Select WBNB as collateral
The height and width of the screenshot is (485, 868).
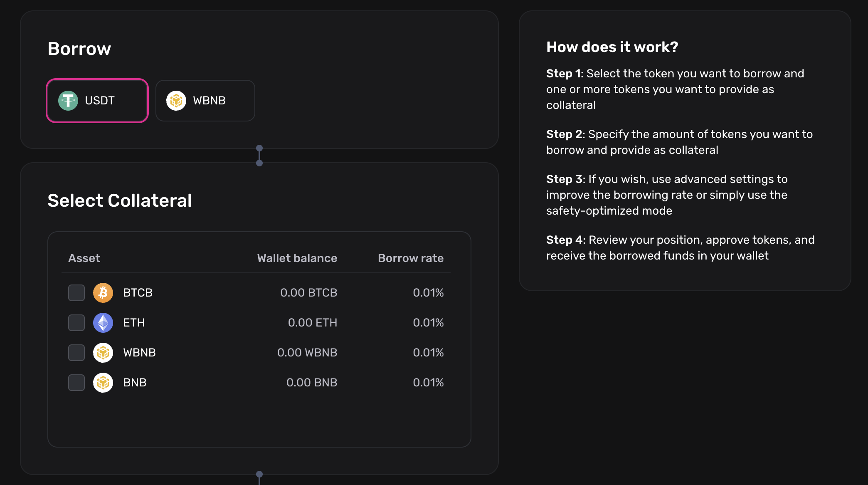click(x=76, y=352)
